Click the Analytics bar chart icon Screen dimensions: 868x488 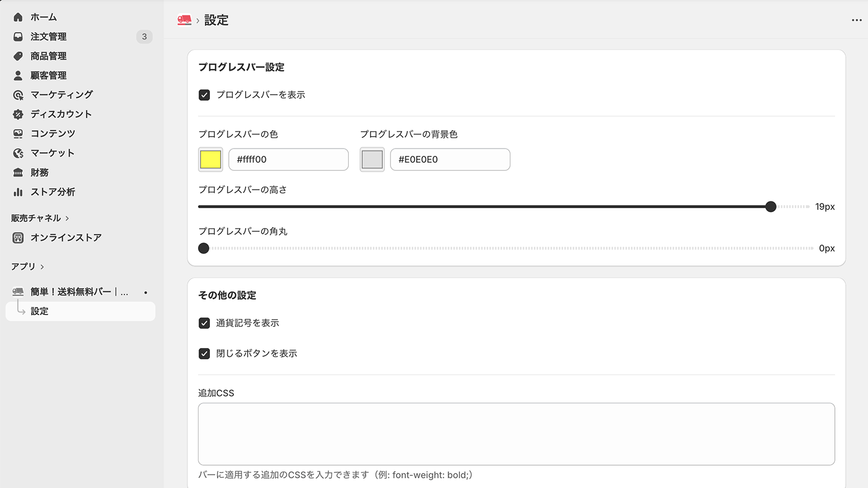18,192
